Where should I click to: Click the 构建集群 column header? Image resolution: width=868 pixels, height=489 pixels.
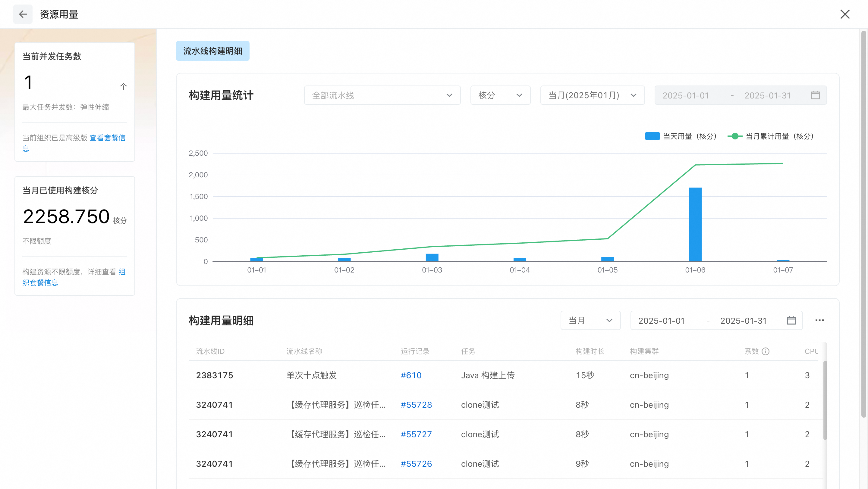tap(644, 351)
